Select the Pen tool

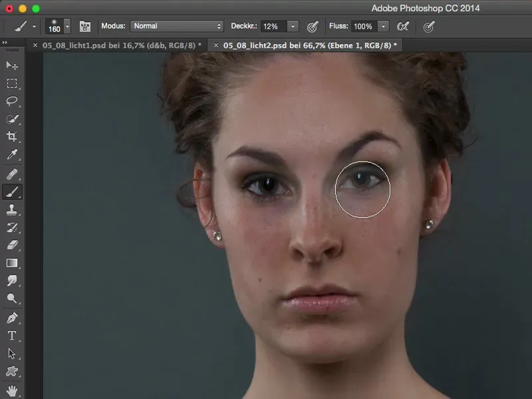click(12, 319)
